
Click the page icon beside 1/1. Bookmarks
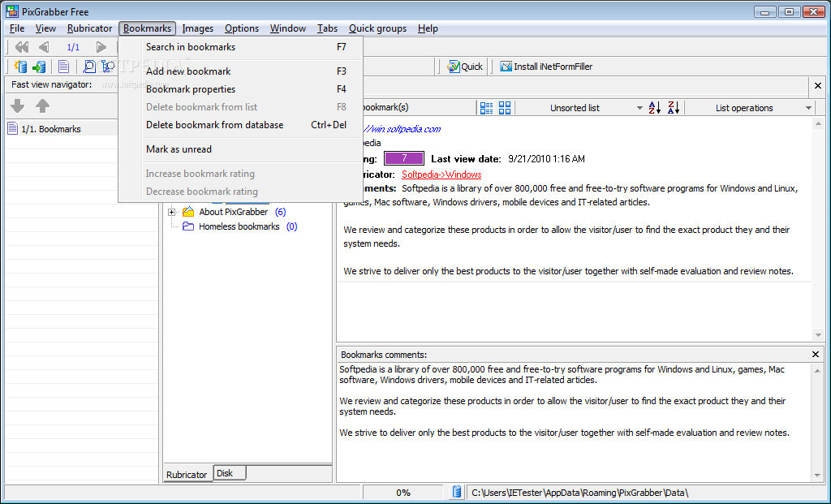click(13, 128)
